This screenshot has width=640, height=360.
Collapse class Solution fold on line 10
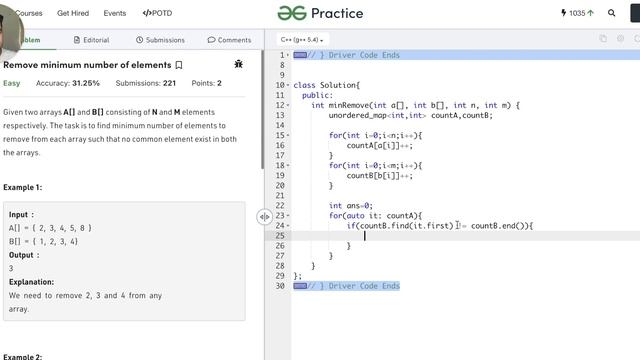(x=288, y=85)
